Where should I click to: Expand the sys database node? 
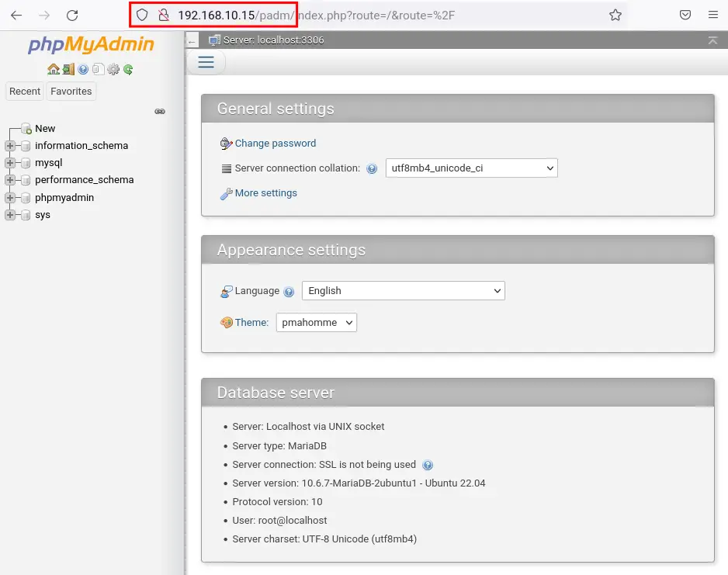coord(10,215)
